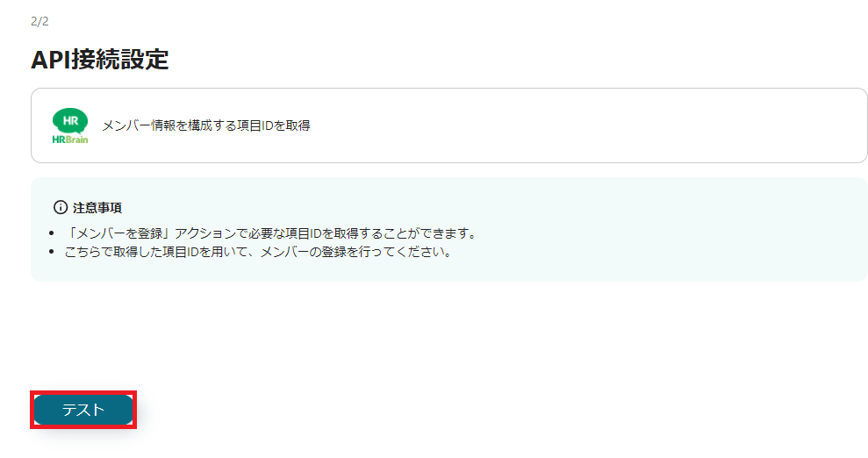Screen dimensions: 868x458
Task: Click white space between notice panel and テスト
Action: coord(388,338)
